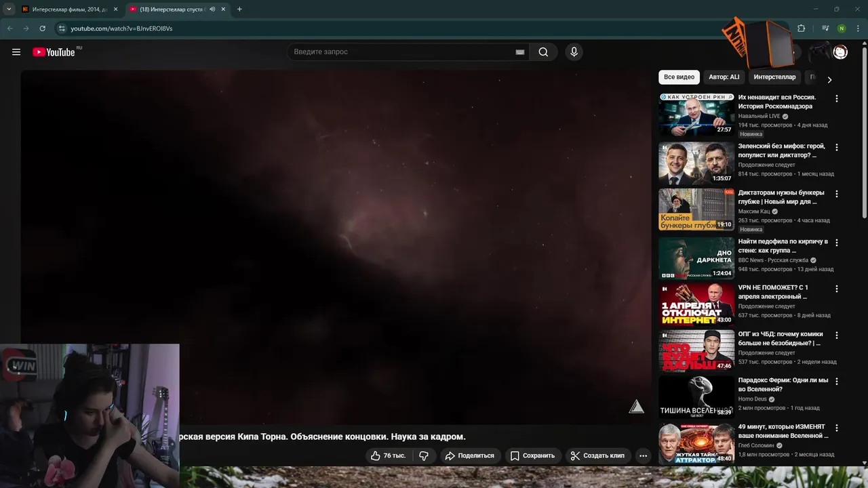Open the 1:24:04 Дно даркнета thumbnail
The height and width of the screenshot is (488, 868).
(x=696, y=258)
